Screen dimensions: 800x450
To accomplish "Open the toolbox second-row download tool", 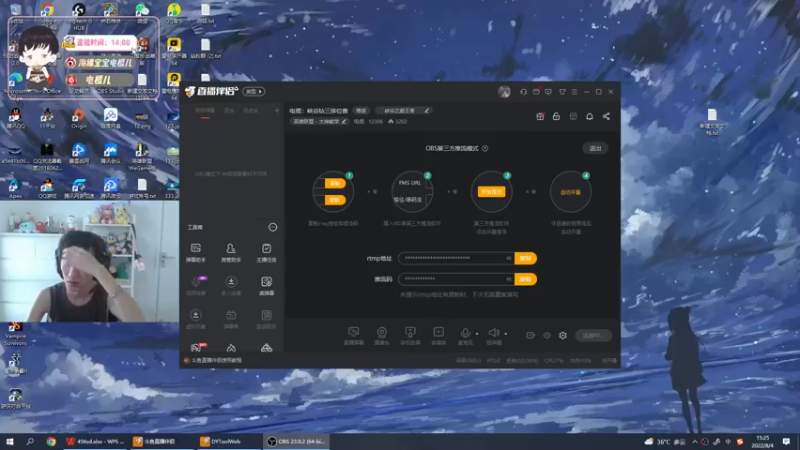I will (x=231, y=286).
